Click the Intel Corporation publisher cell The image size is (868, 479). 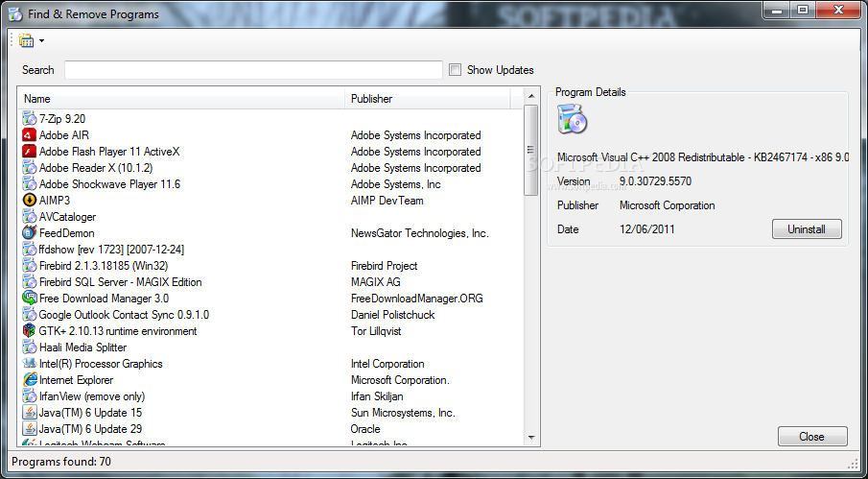[387, 364]
